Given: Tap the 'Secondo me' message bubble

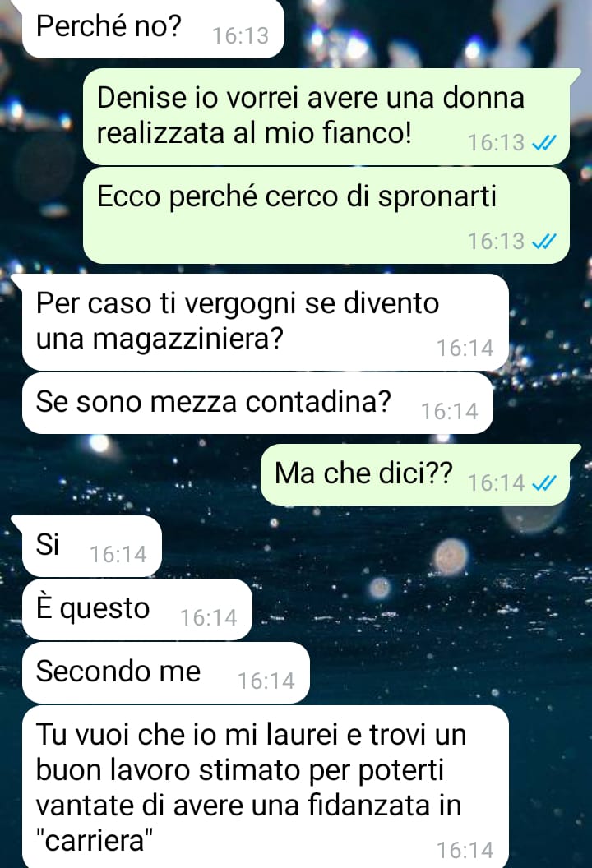Looking at the screenshot, I should (x=165, y=672).
